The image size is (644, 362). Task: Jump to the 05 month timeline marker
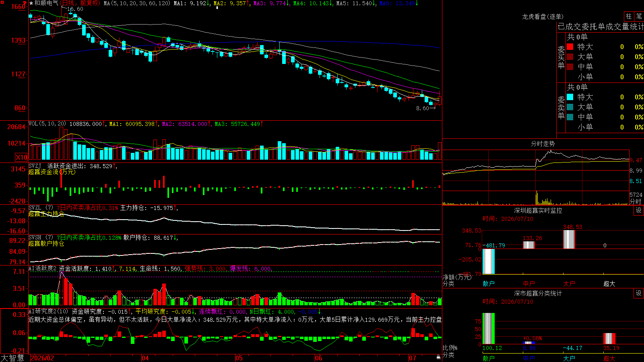239,358
